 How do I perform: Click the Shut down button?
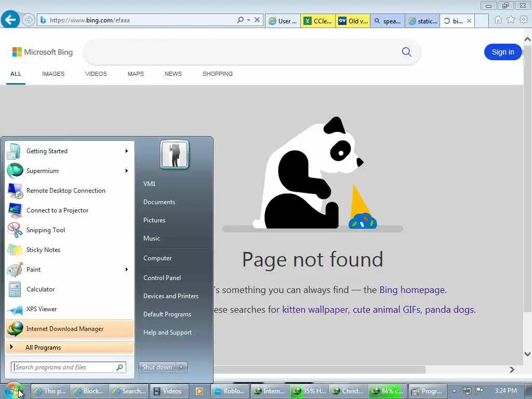pyautogui.click(x=157, y=367)
